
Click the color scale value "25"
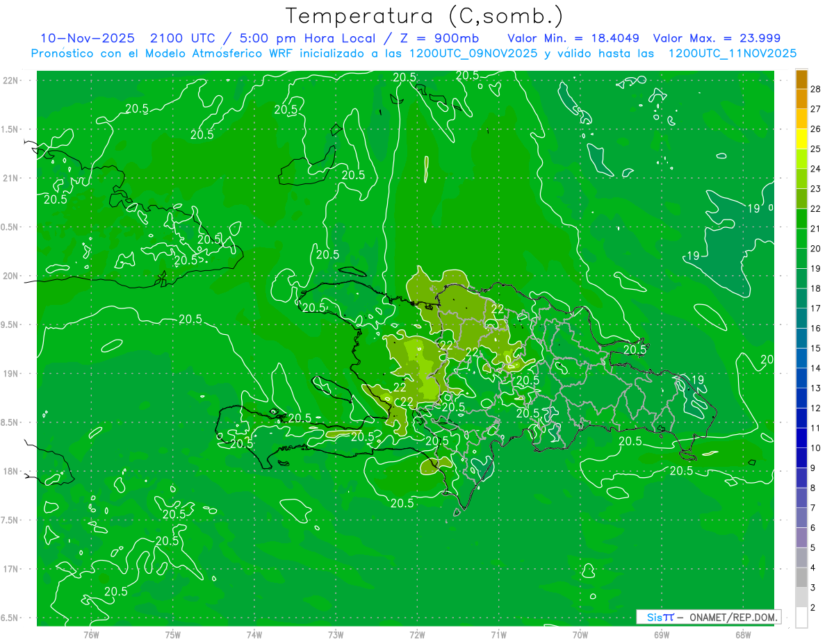point(815,149)
